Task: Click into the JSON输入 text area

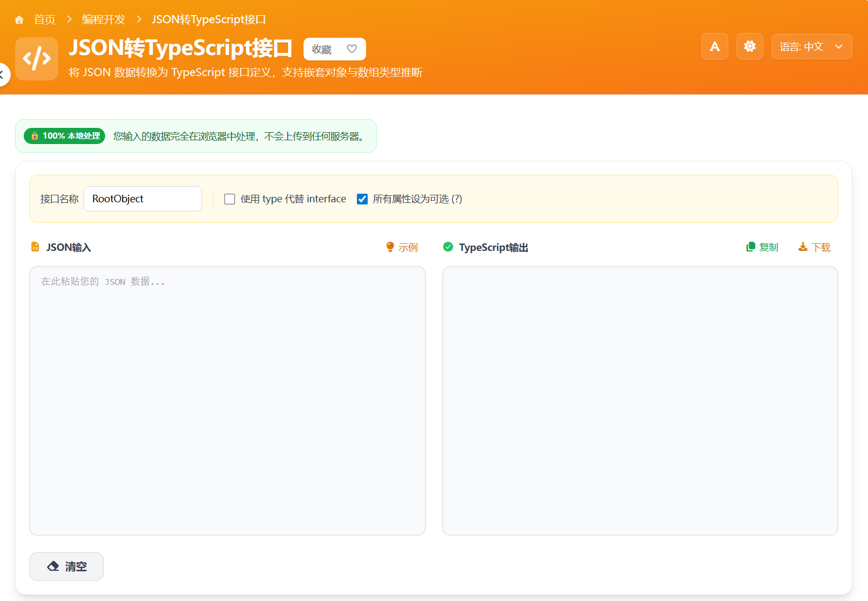Action: (227, 400)
